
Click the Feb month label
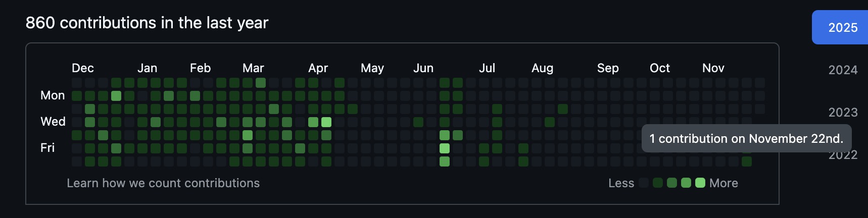tap(201, 68)
